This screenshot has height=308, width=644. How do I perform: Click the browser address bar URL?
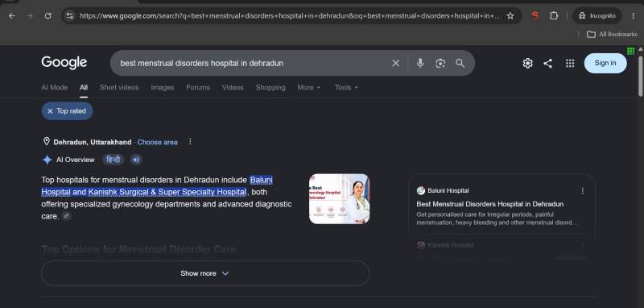click(x=290, y=16)
